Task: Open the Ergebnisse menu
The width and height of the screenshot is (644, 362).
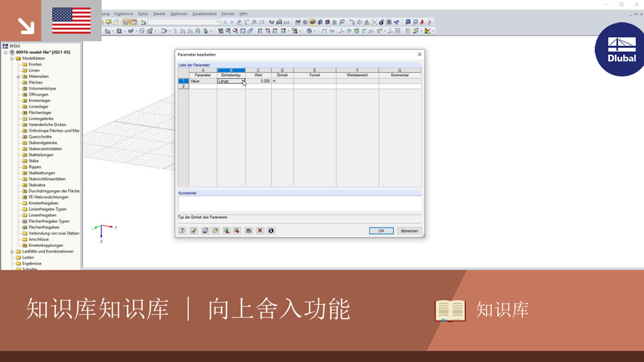Action: tap(124, 14)
